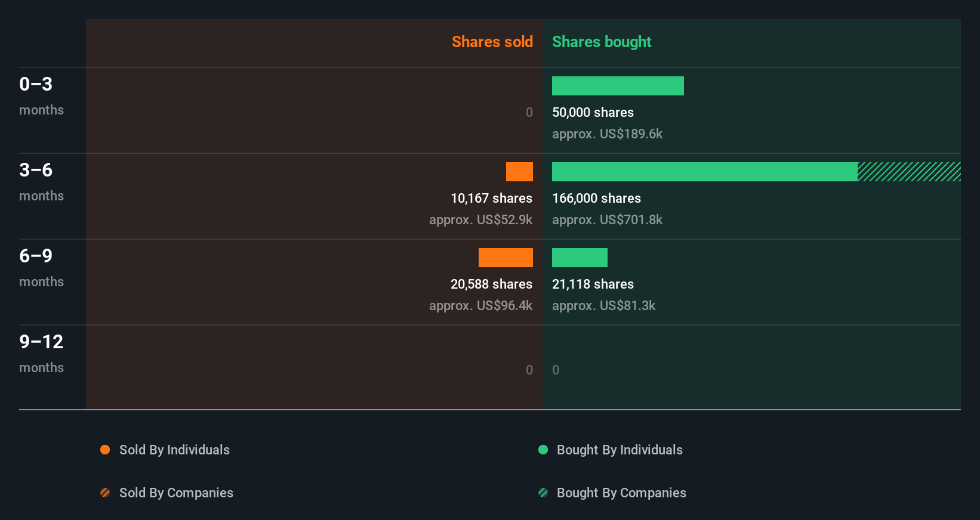Viewport: 980px width, 520px height.
Task: Click the orange Sold By Individuals legend dot
Action: tap(105, 450)
